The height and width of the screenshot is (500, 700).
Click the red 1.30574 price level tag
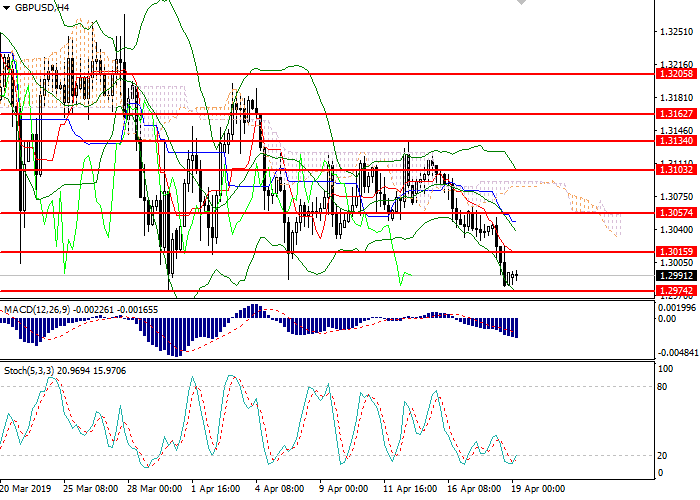click(x=676, y=213)
